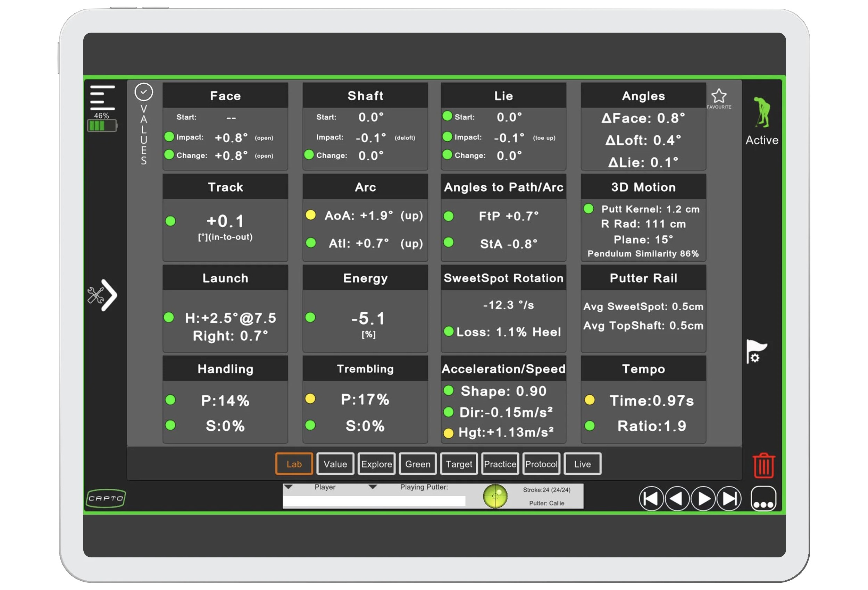Open the Track panel header
The height and width of the screenshot is (590, 868).
[225, 187]
